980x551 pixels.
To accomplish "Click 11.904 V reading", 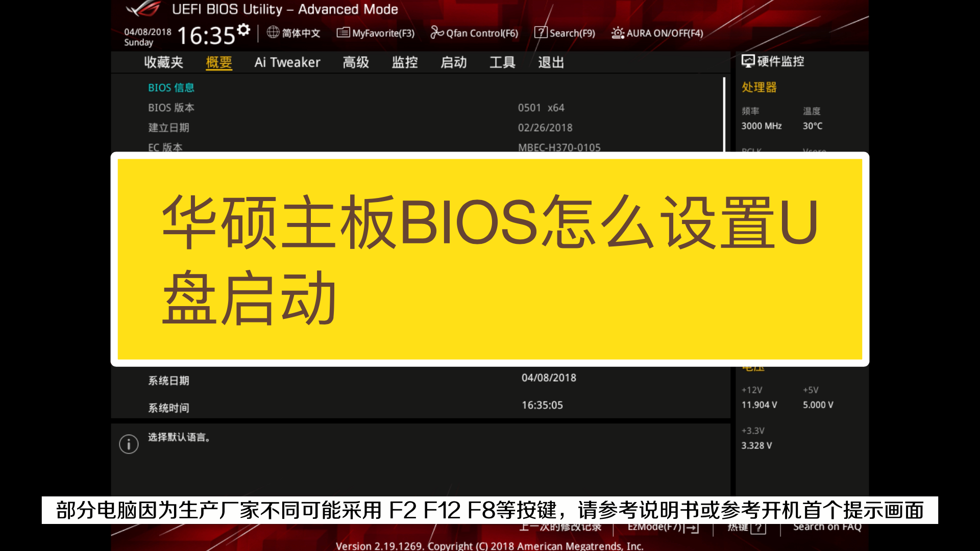I will tap(759, 405).
